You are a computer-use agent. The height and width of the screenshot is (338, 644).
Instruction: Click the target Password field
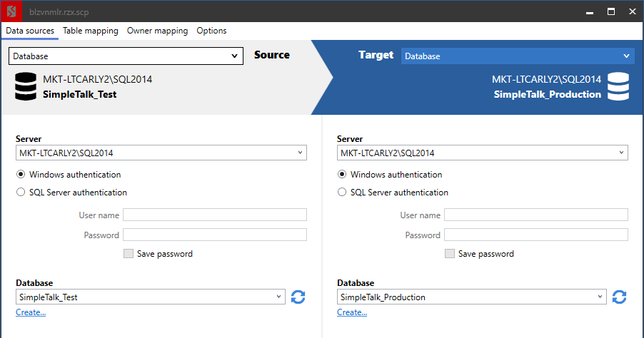click(536, 235)
